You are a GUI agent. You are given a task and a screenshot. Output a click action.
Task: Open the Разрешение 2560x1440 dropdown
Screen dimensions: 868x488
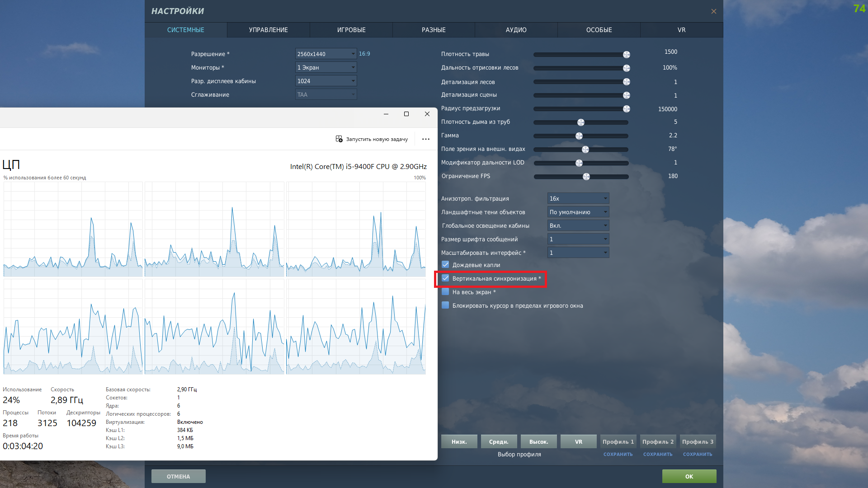click(326, 54)
